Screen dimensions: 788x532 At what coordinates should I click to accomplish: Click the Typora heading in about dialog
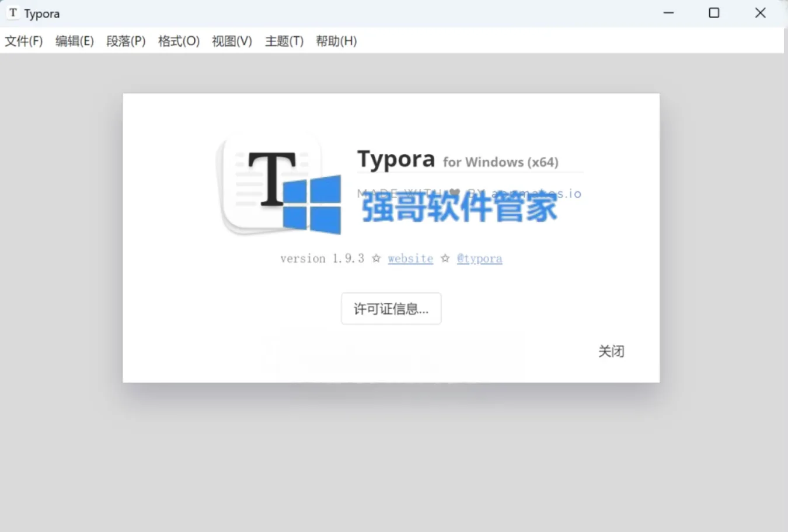396,159
